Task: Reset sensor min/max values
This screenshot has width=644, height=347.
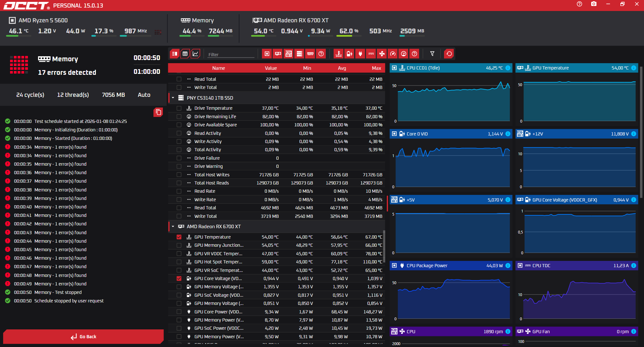Action: [449, 54]
